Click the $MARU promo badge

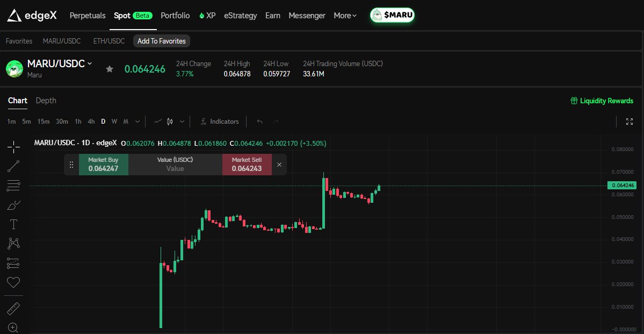[x=392, y=15]
